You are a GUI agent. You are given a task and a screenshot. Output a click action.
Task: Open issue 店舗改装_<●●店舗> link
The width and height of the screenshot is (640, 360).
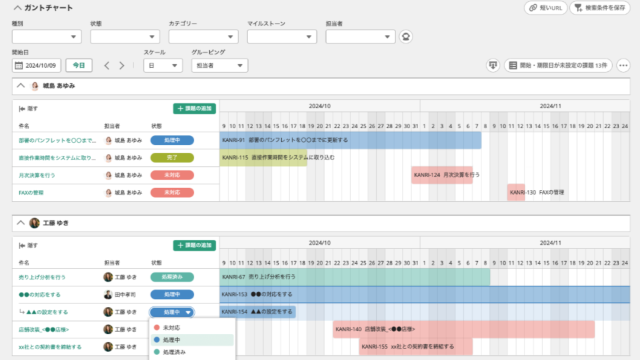pos(44,329)
